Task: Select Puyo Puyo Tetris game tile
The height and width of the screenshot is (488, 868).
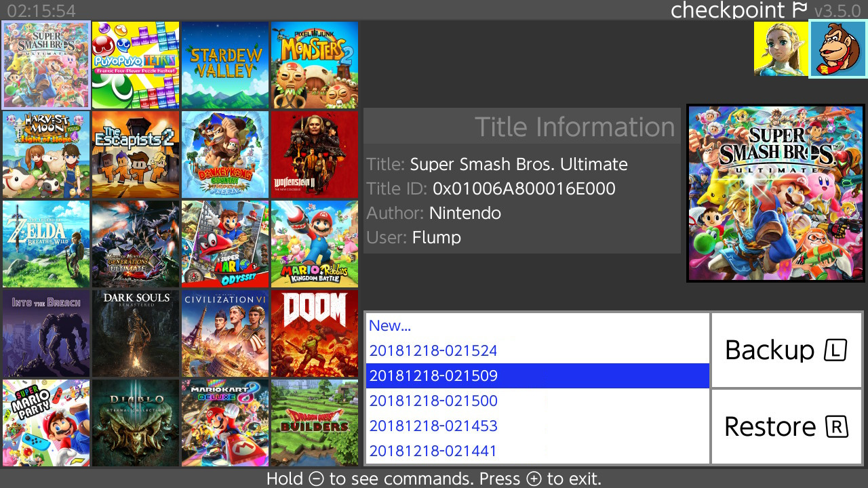Action: point(136,65)
